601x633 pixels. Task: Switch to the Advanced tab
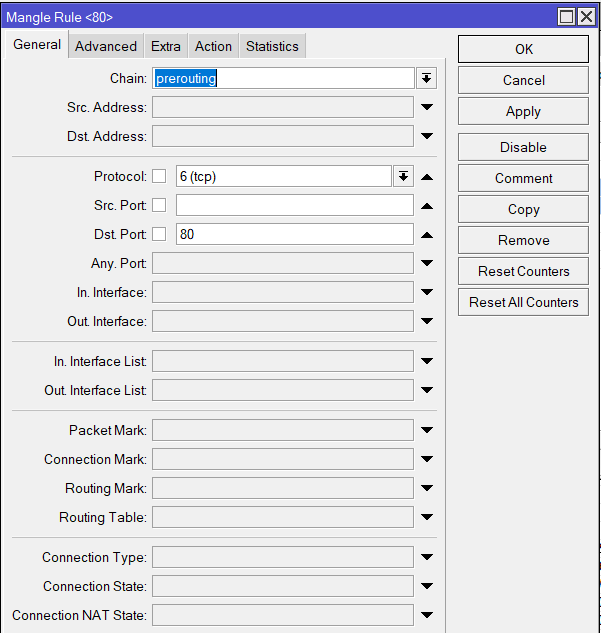pos(106,46)
